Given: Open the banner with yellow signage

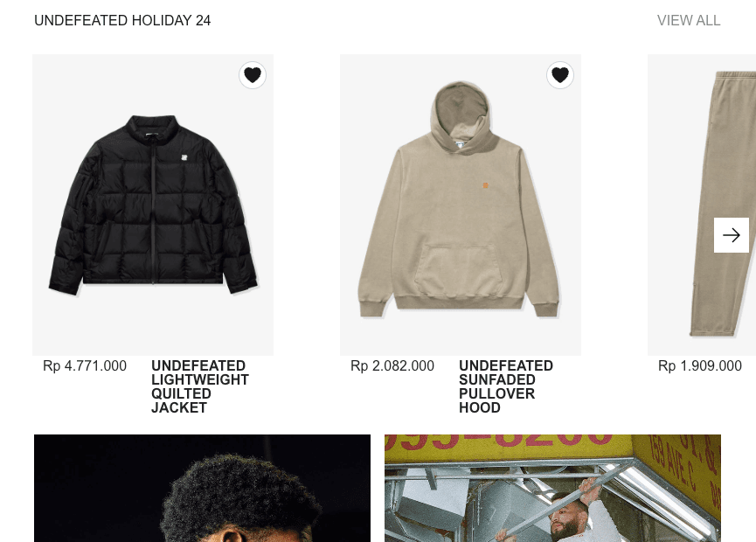Looking at the screenshot, I should pos(552,488).
